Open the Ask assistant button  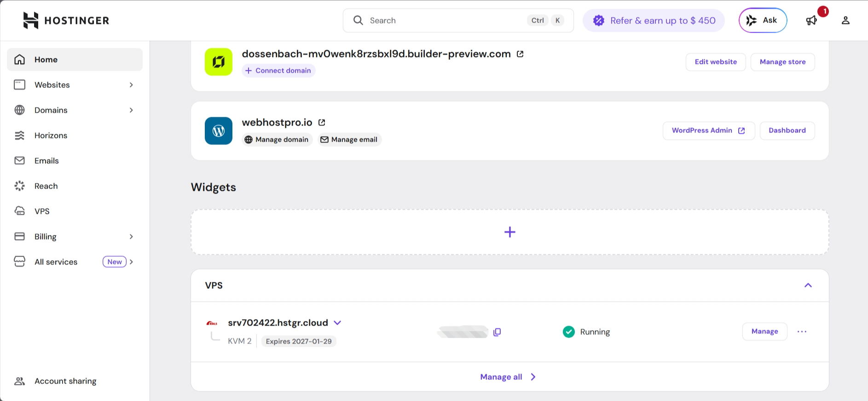[x=763, y=20]
